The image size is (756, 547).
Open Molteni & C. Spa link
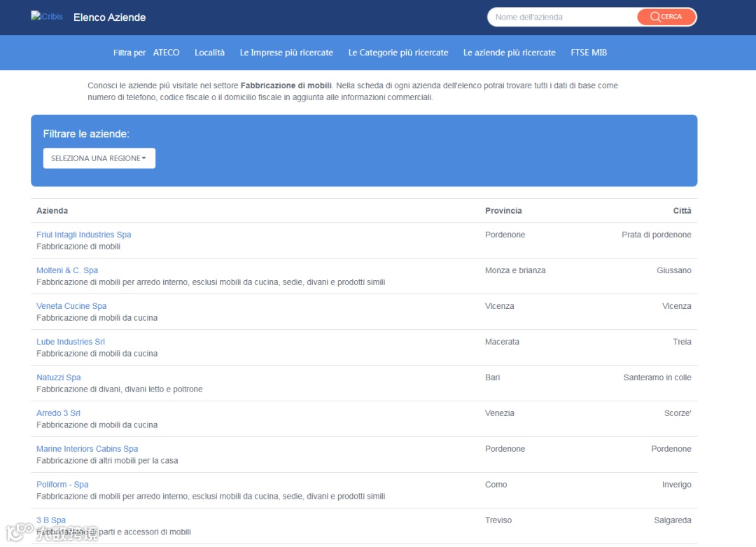click(67, 270)
